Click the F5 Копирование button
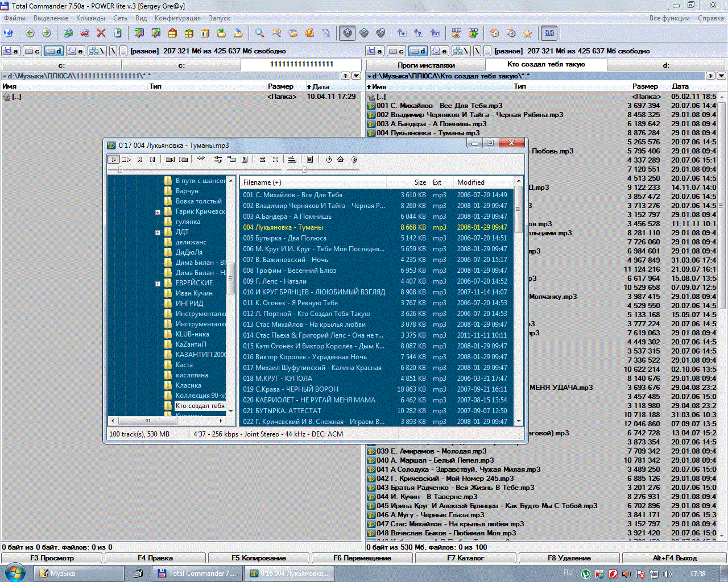 click(259, 558)
